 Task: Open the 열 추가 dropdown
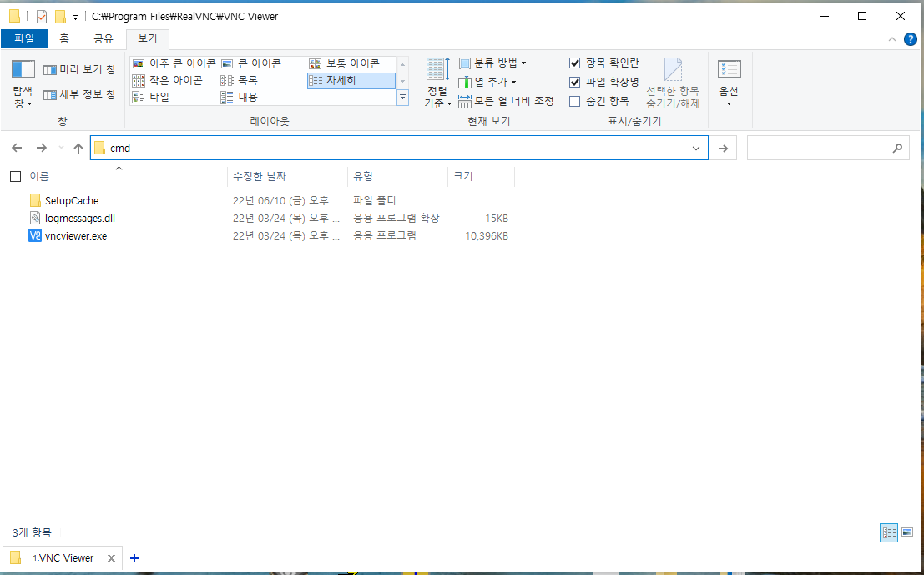[x=487, y=82]
